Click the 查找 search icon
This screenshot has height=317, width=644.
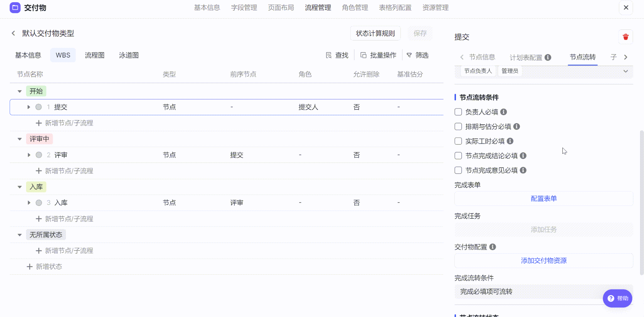pos(329,55)
